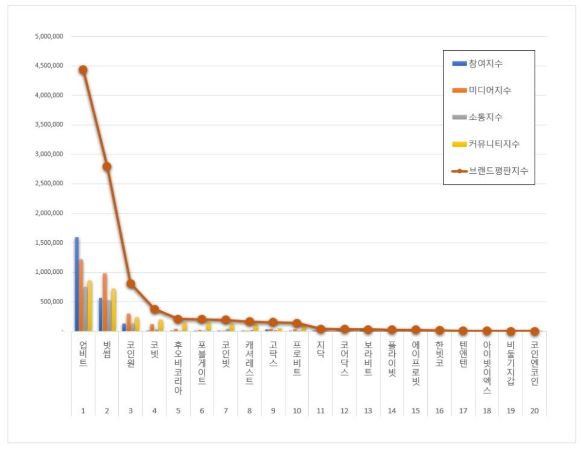Click the 아이빗이엑스 axis label
583x449 pixels.
click(x=487, y=368)
